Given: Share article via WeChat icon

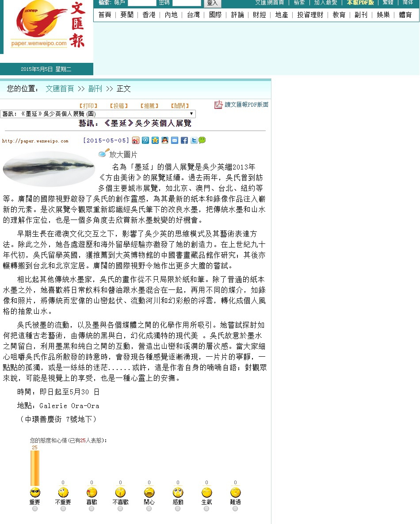Looking at the screenshot, I should coord(202,140).
